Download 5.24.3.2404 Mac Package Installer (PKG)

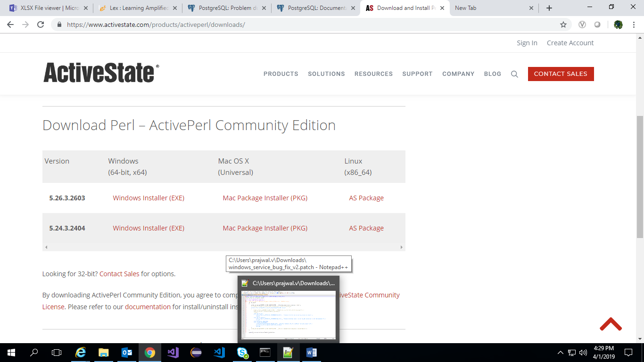tap(265, 228)
